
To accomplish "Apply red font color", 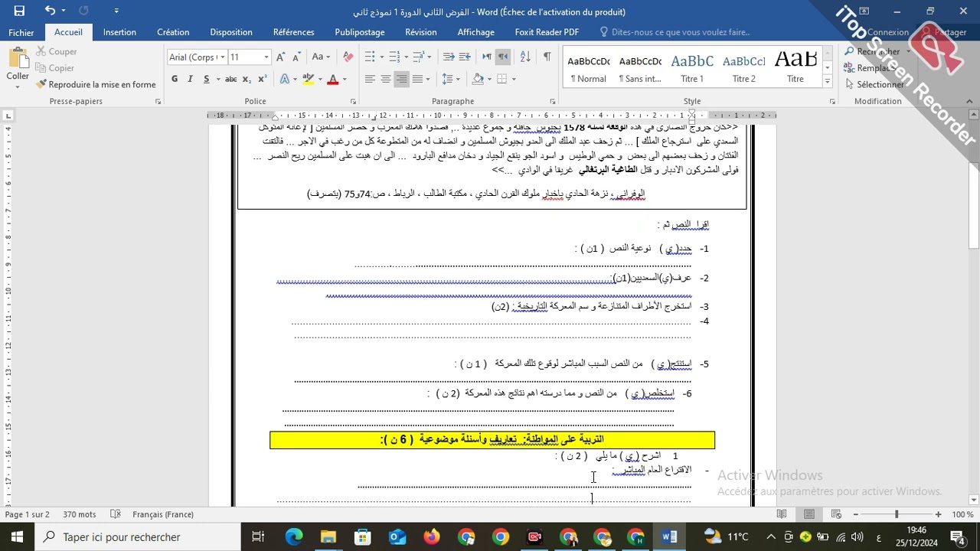I will (x=332, y=79).
